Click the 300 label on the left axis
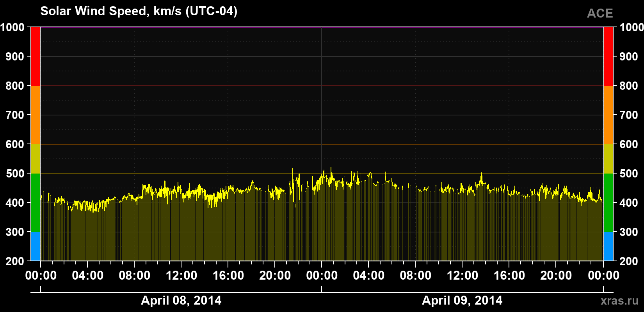The image size is (644, 312). click(x=15, y=232)
